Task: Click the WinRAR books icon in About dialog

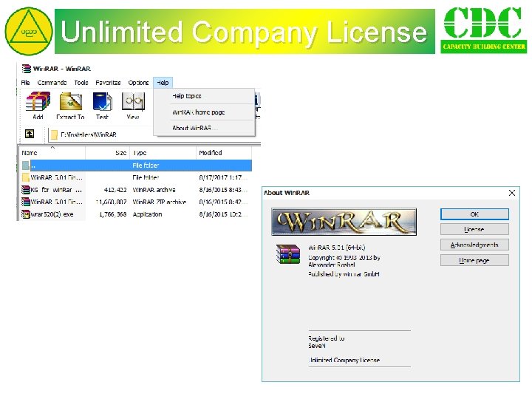Action: 288,254
